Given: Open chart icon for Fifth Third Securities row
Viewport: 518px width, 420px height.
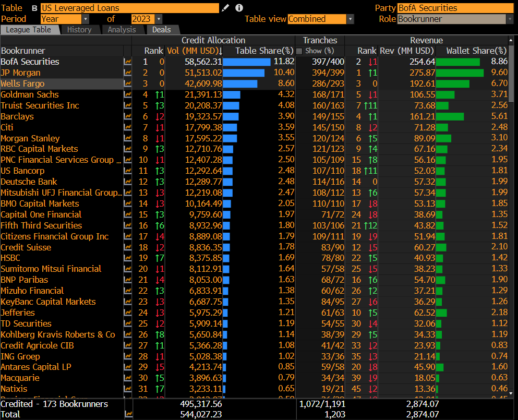Looking at the screenshot, I should click(127, 225).
